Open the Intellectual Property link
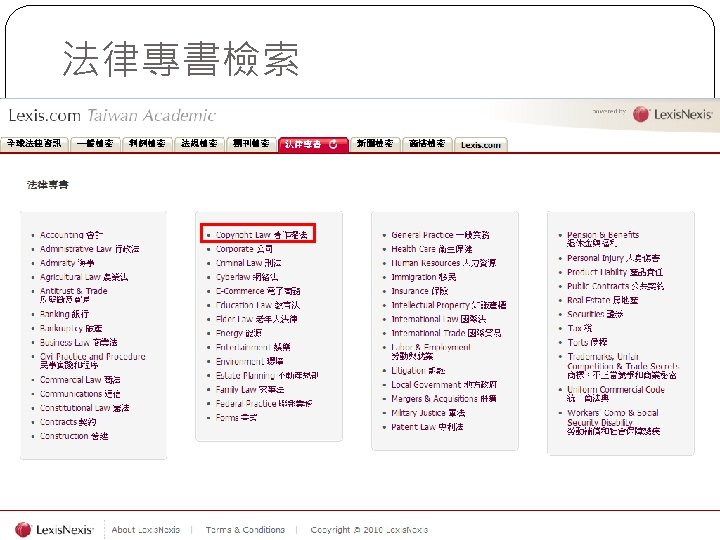The width and height of the screenshot is (720, 540). (x=449, y=305)
